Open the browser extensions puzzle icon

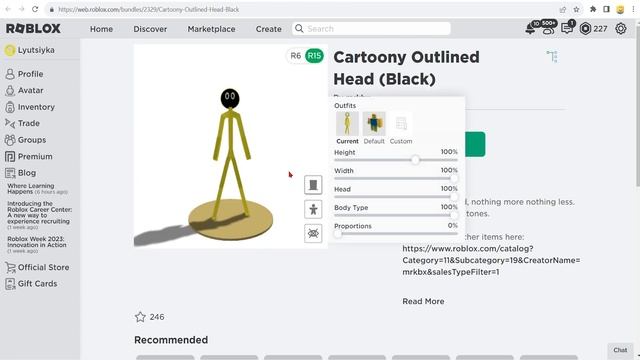point(593,9)
